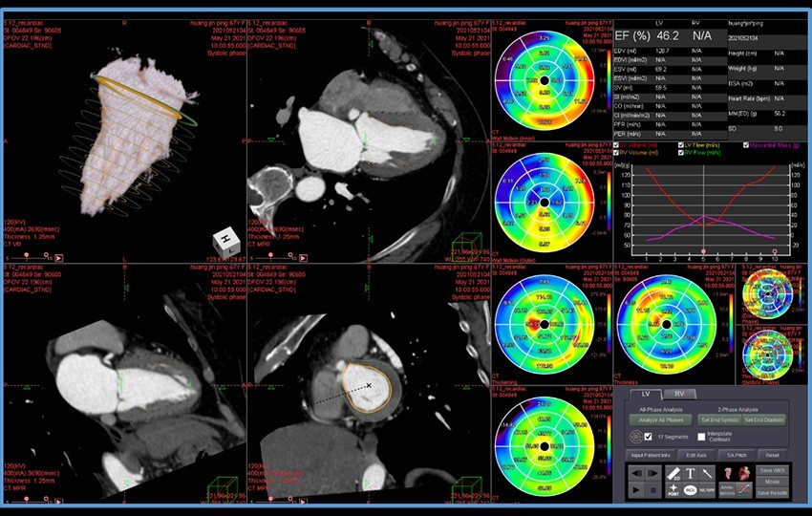Enable the Interpolate Contours checkbox

coord(701,437)
